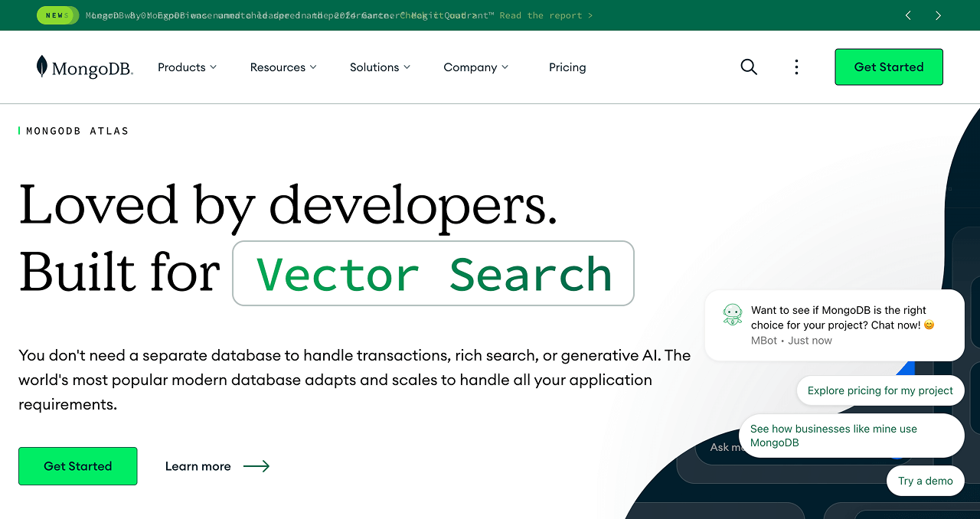The width and height of the screenshot is (980, 519).
Task: Open the Solutions dropdown
Action: 380,67
